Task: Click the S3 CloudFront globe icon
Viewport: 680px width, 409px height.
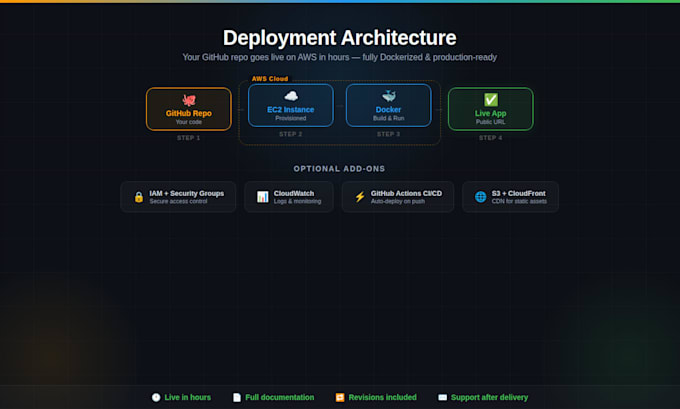Action: [x=481, y=197]
